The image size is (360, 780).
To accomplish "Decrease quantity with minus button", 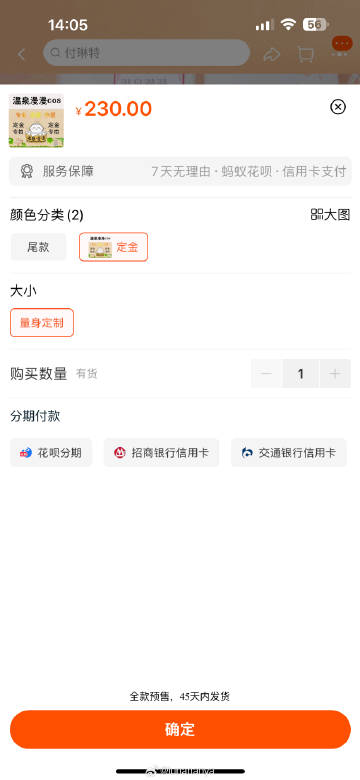I will (x=267, y=374).
